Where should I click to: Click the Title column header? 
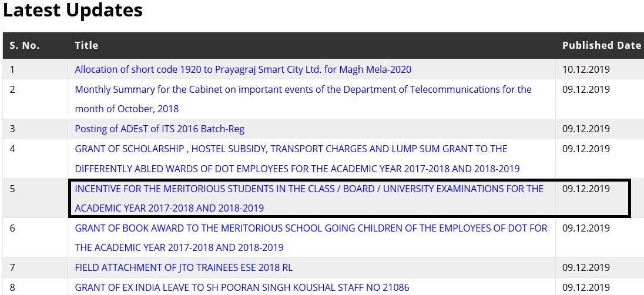click(x=86, y=45)
